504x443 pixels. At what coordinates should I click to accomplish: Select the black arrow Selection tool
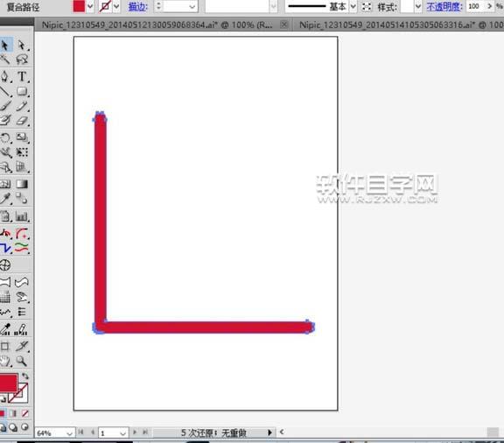[x=5, y=45]
